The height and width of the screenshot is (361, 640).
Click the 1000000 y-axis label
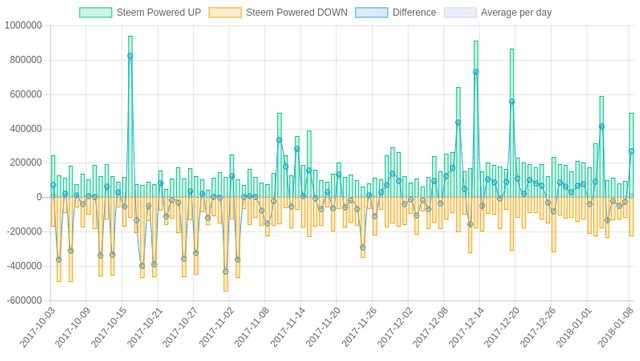(x=23, y=26)
